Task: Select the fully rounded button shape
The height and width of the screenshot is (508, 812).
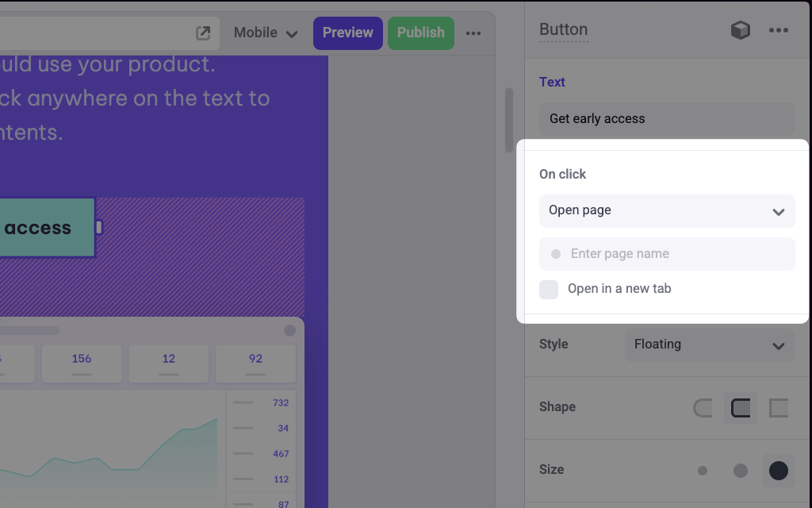Action: [x=703, y=408]
